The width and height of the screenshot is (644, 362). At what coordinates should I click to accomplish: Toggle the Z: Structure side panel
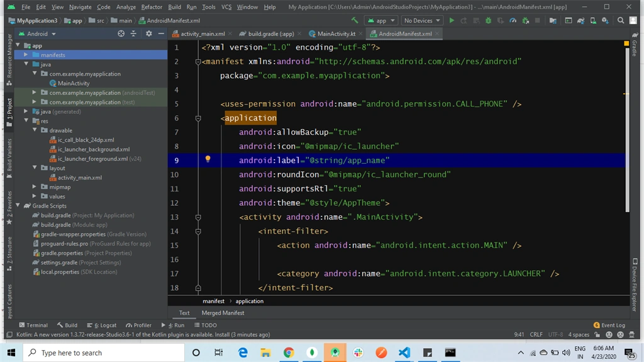(x=9, y=254)
